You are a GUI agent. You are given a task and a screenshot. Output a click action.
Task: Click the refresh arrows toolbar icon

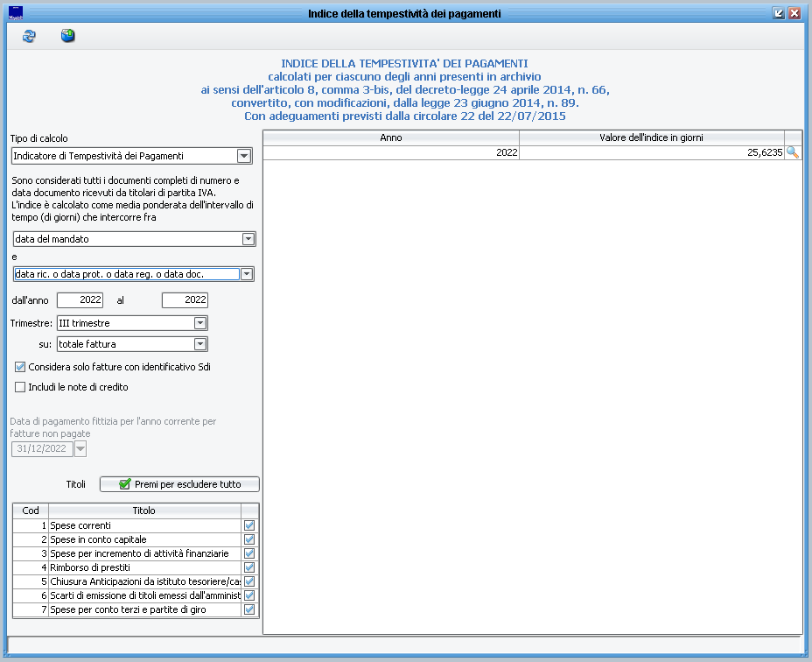pyautogui.click(x=29, y=36)
